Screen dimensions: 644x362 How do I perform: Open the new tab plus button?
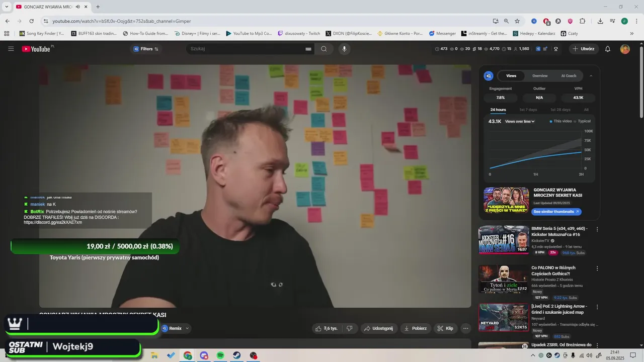(x=98, y=7)
